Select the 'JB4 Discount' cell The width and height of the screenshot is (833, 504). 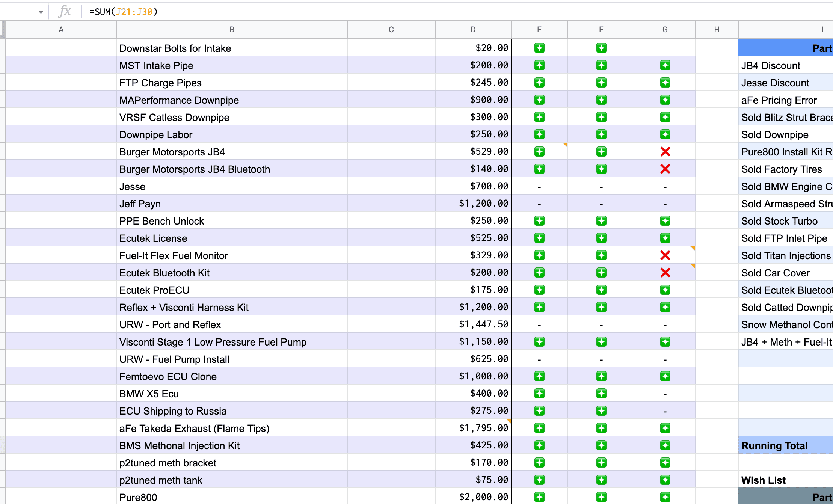(786, 65)
